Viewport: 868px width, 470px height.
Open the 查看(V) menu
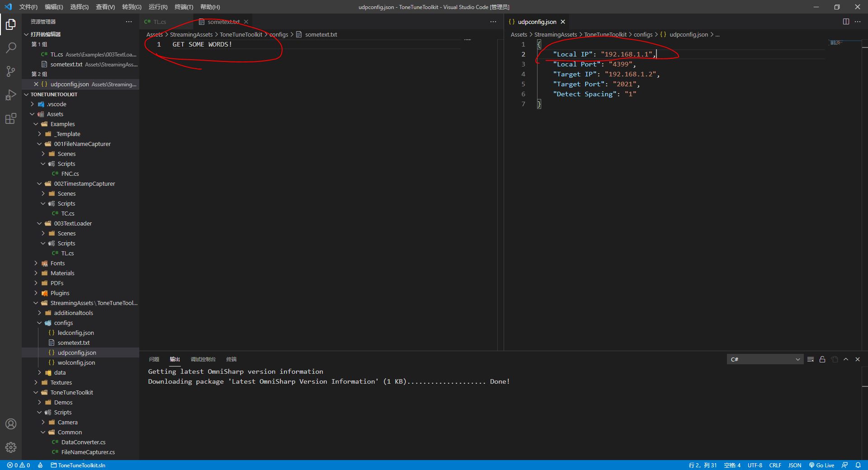pos(105,7)
